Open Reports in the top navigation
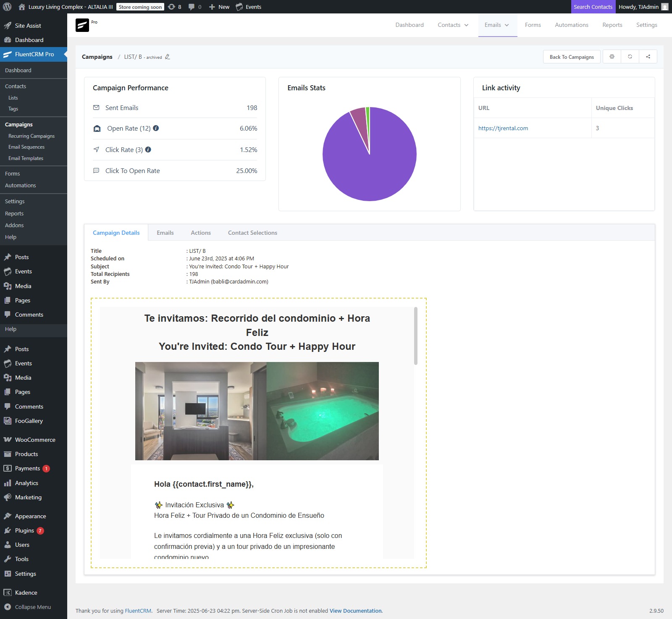This screenshot has width=672, height=619. pyautogui.click(x=612, y=25)
